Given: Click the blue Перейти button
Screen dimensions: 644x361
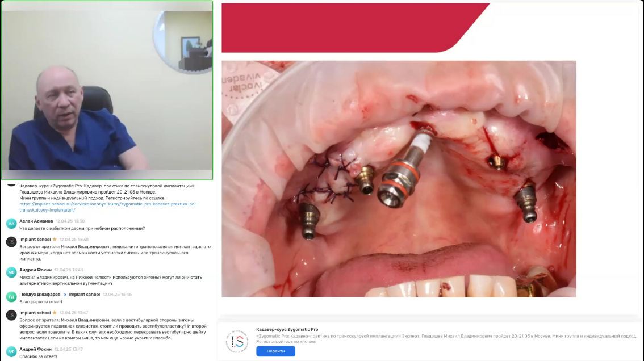Looking at the screenshot, I should [x=275, y=351].
